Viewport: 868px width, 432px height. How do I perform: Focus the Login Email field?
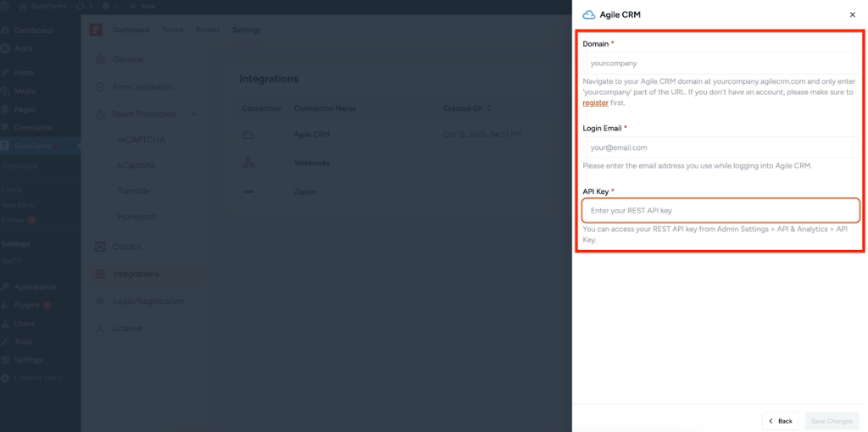(x=721, y=147)
